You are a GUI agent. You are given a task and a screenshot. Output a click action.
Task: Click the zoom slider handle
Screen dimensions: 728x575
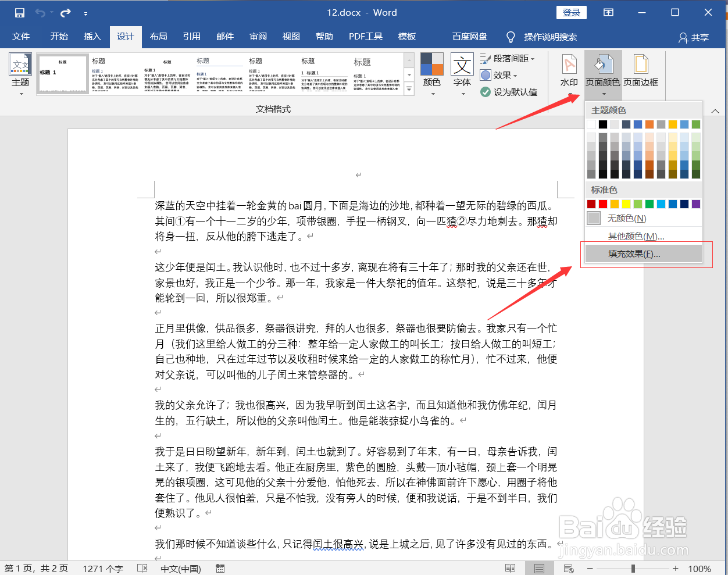tap(633, 568)
